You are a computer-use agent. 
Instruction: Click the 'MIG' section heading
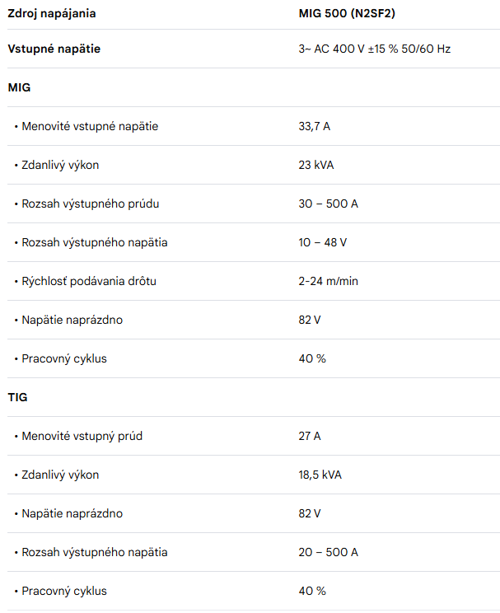click(19, 87)
